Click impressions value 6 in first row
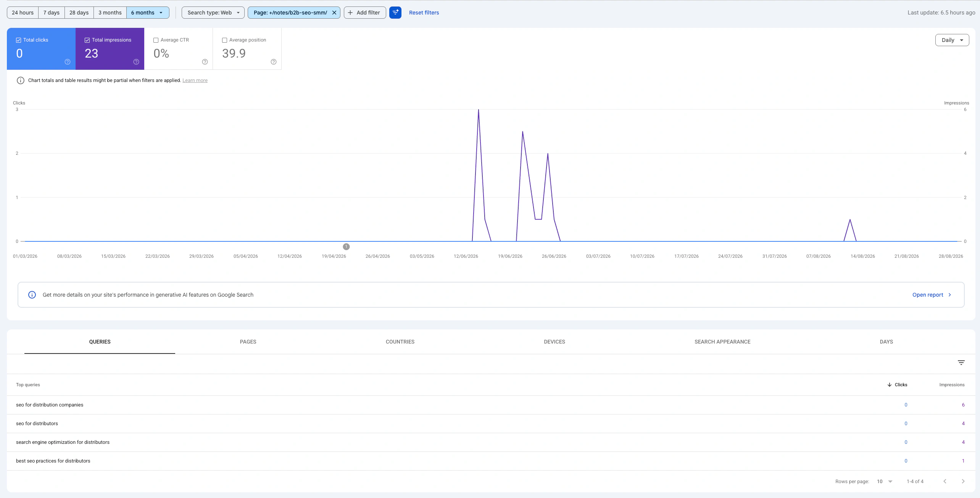The image size is (980, 498). (963, 405)
